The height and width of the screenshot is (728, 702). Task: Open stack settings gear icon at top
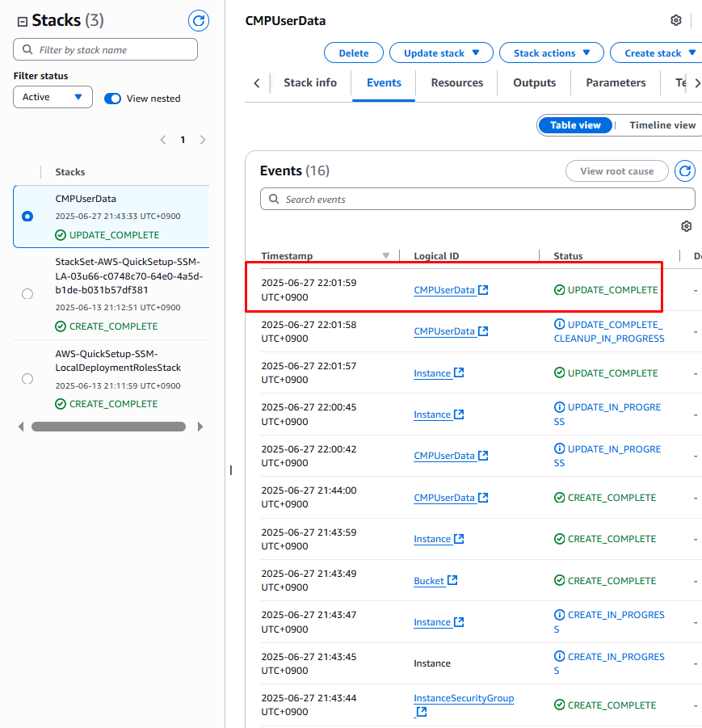(x=676, y=21)
